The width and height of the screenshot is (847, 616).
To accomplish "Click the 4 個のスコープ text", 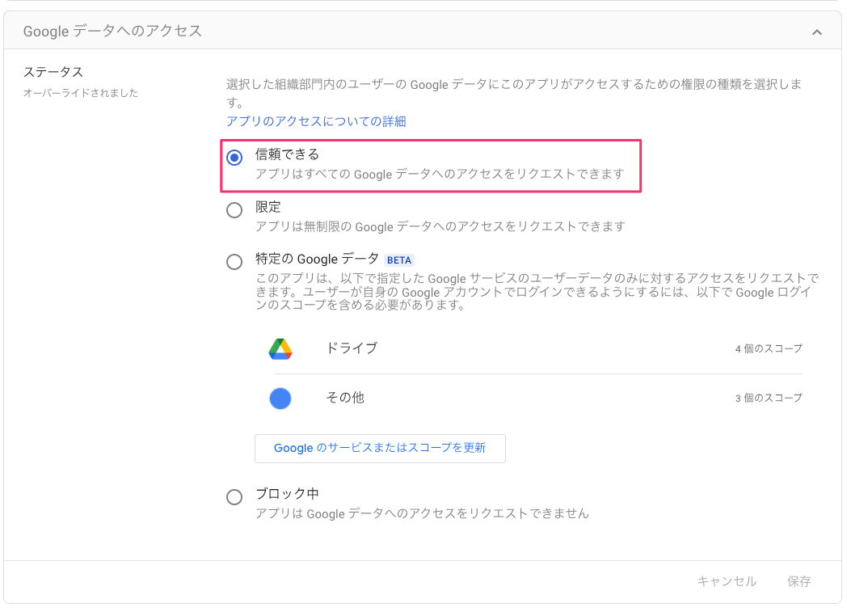I will point(769,349).
